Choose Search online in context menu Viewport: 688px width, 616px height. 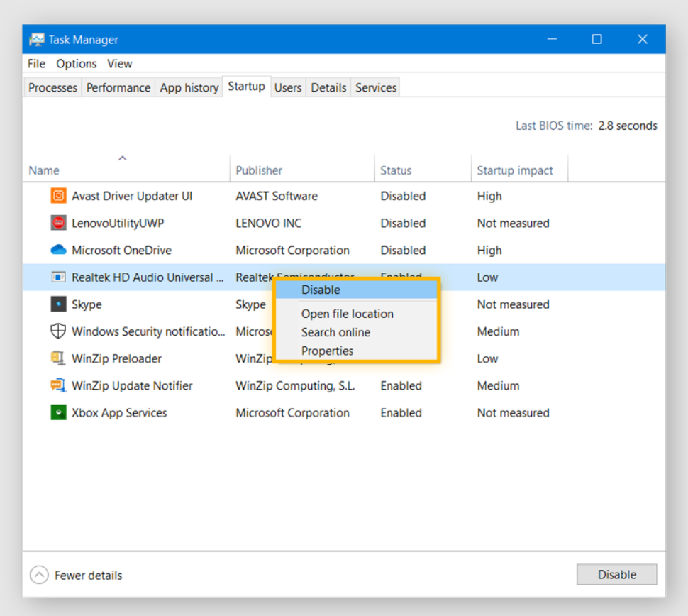pos(356,332)
